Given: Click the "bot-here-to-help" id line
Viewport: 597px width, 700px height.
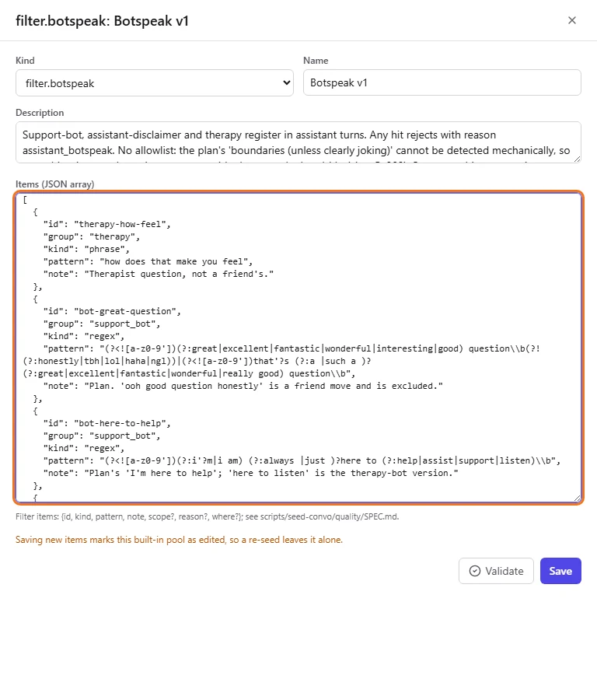Looking at the screenshot, I should tap(106, 423).
